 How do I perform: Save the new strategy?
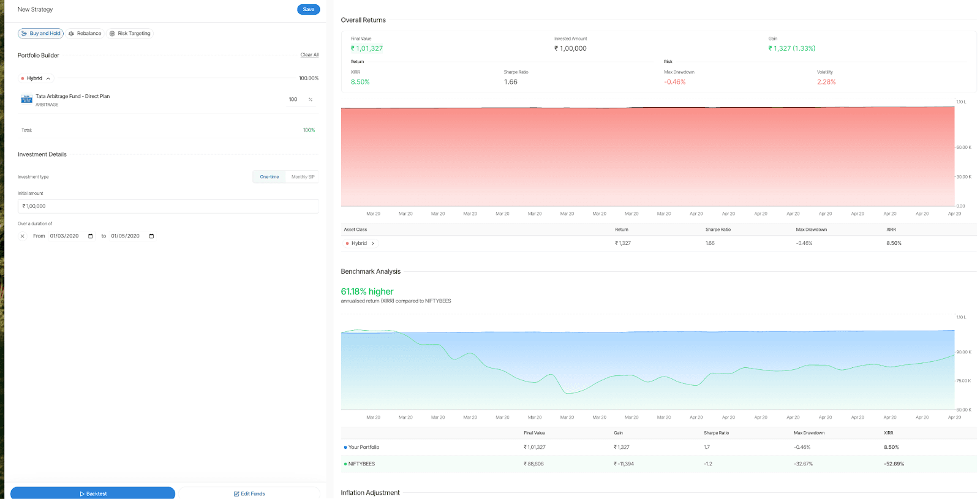[308, 9]
